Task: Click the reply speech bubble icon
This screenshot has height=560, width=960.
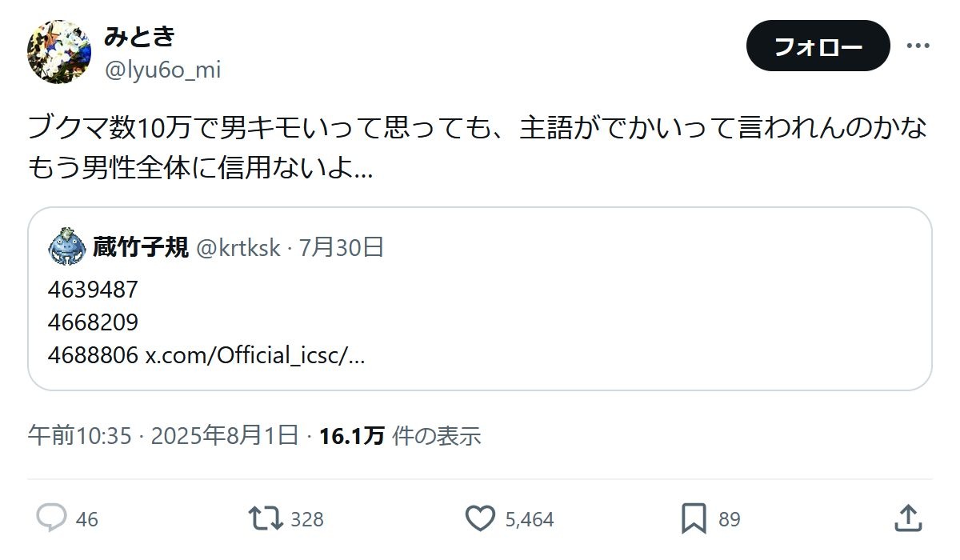Action: 51,519
